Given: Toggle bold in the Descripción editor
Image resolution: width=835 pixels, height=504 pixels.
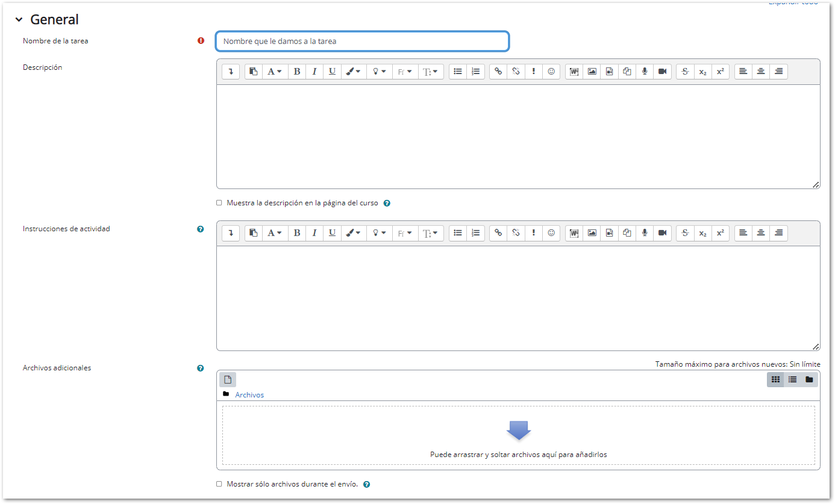Looking at the screenshot, I should pyautogui.click(x=297, y=72).
